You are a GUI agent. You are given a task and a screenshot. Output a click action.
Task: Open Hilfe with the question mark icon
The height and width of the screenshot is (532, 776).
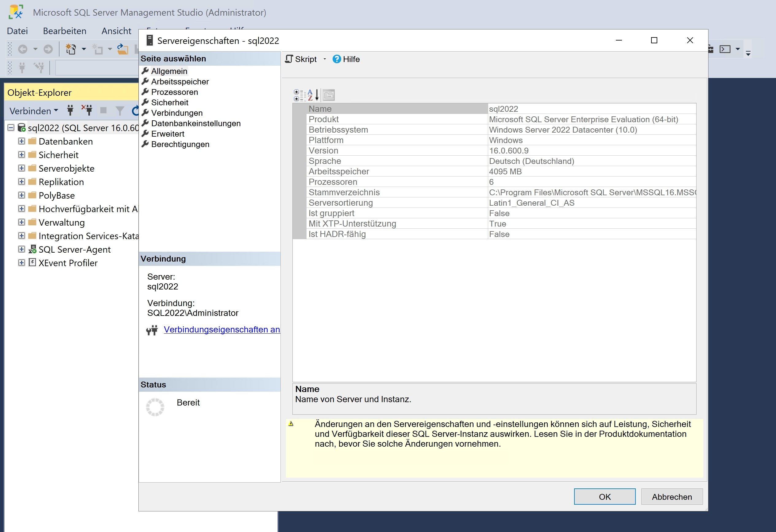click(337, 59)
